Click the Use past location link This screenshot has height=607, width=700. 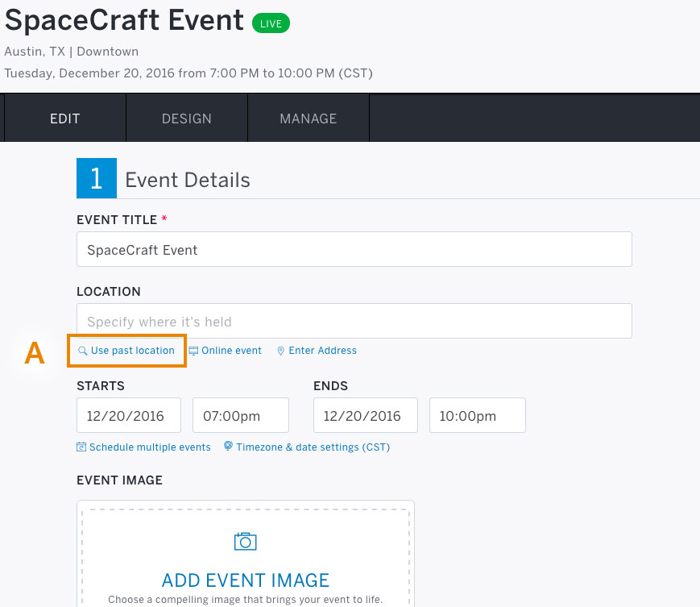tap(133, 351)
